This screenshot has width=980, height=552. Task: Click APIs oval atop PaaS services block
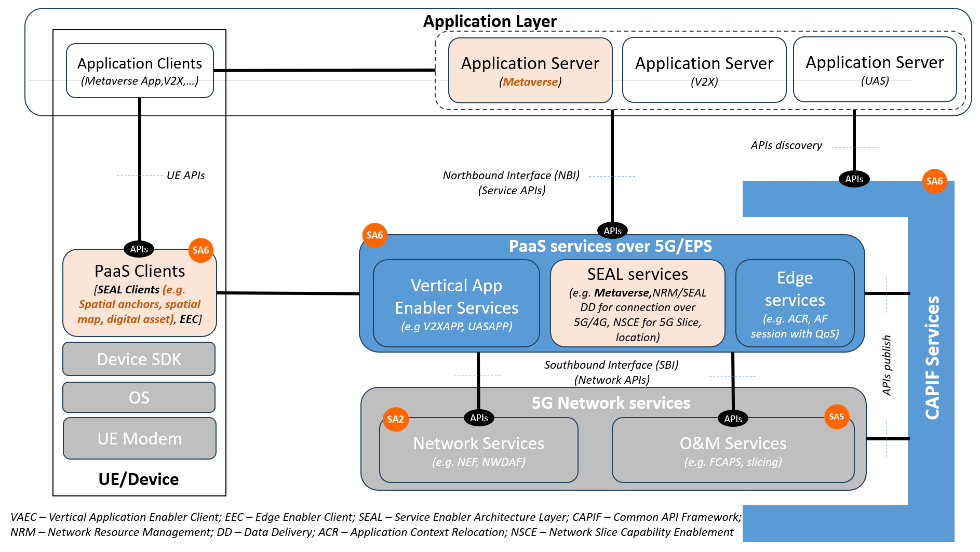(612, 231)
